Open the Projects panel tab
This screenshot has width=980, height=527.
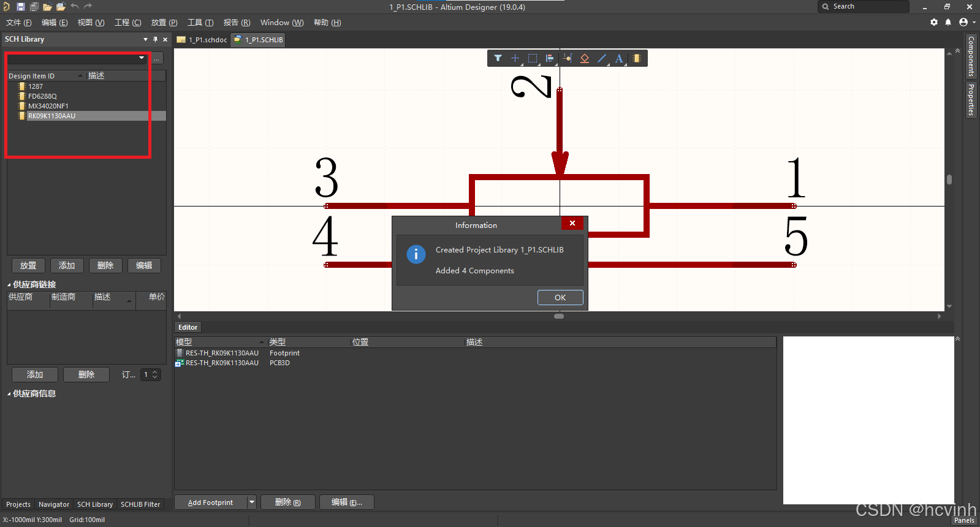pos(18,504)
